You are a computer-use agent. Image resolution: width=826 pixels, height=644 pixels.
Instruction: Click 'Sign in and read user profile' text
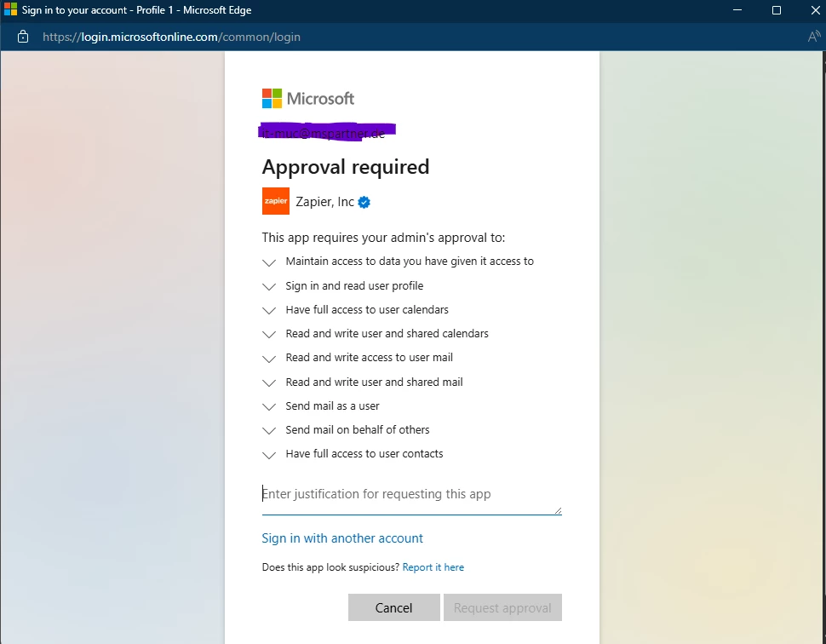click(x=354, y=285)
